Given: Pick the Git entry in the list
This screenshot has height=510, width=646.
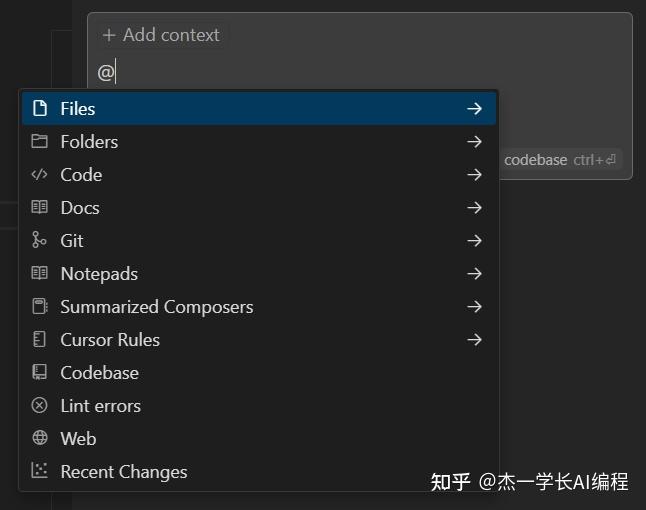Looking at the screenshot, I should [x=72, y=241].
